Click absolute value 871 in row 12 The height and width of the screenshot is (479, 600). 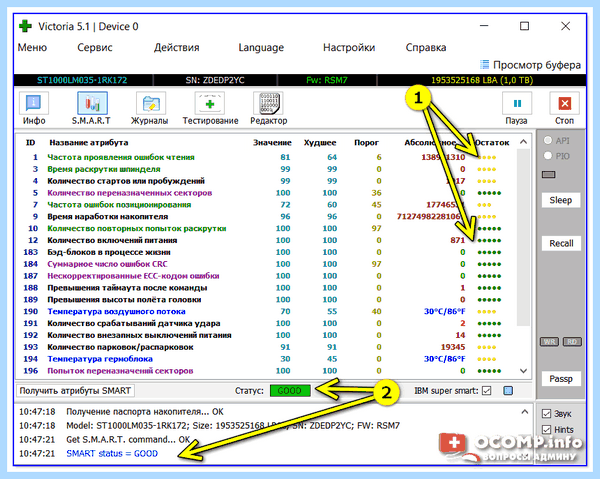tap(458, 240)
